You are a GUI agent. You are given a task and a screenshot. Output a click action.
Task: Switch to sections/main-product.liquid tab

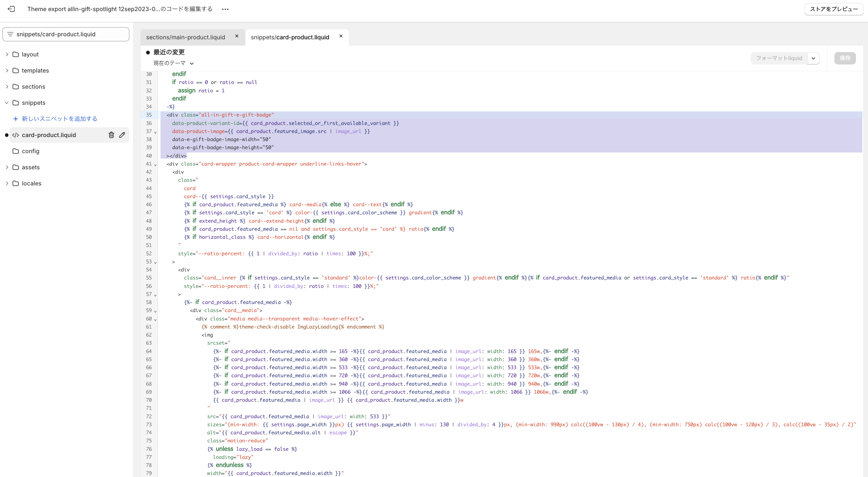tap(186, 37)
